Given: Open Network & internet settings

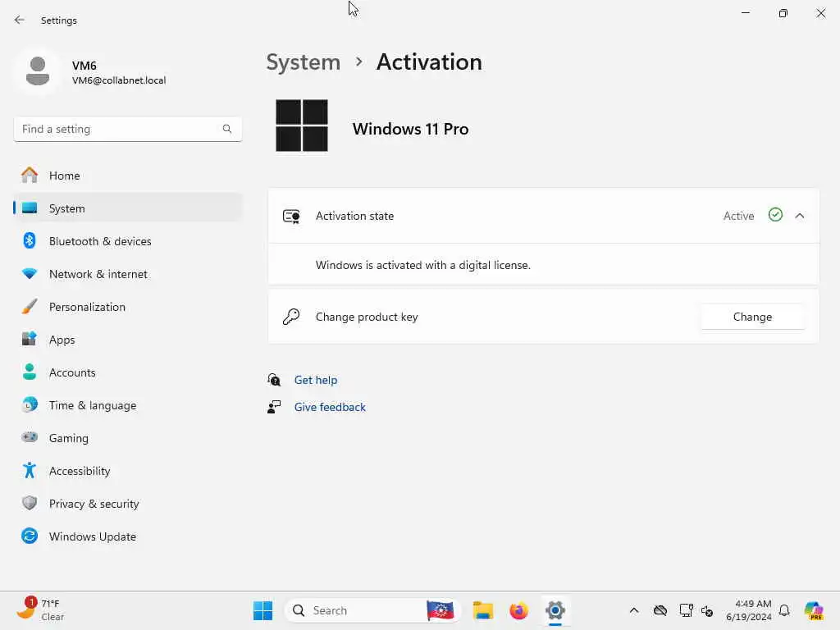Looking at the screenshot, I should pyautogui.click(x=127, y=274).
